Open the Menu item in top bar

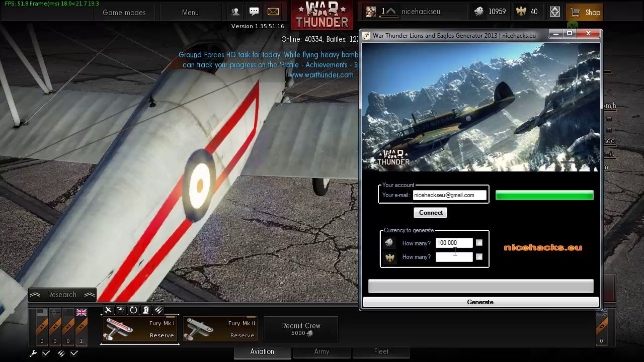click(190, 12)
